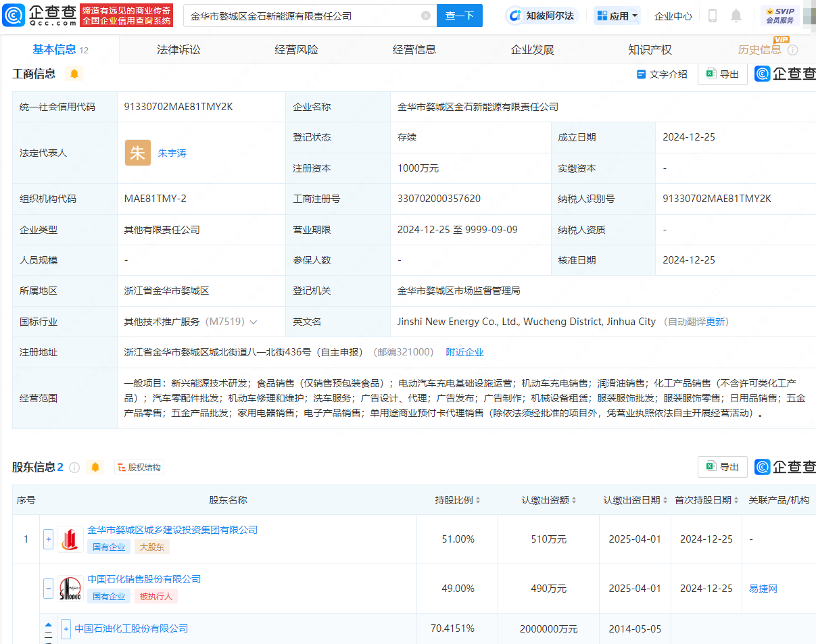Switch to the 历史信息 VIP tab
Viewport: 816px width, 644px height.
point(760,49)
